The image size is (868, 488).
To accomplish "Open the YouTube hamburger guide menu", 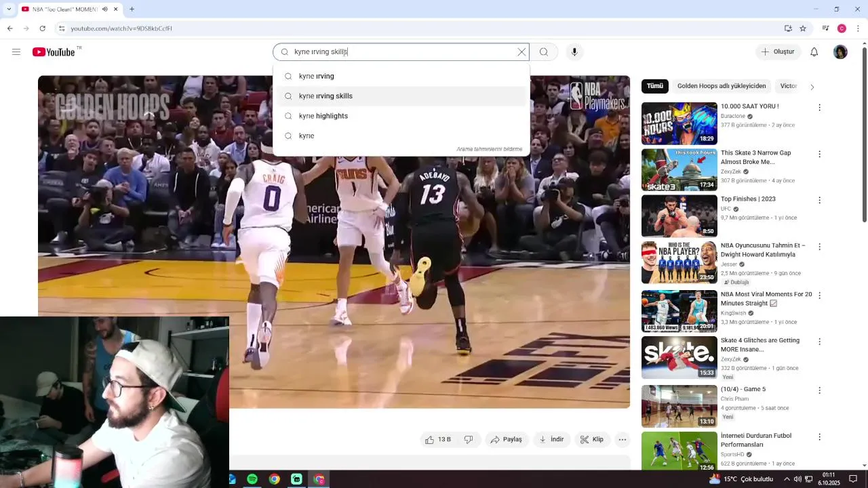I will point(16,52).
